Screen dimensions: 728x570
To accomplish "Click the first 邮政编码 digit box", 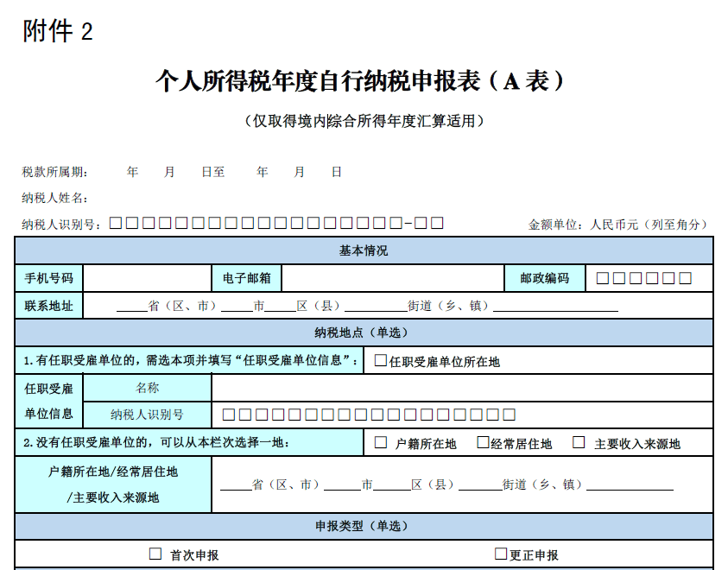I will (x=600, y=277).
